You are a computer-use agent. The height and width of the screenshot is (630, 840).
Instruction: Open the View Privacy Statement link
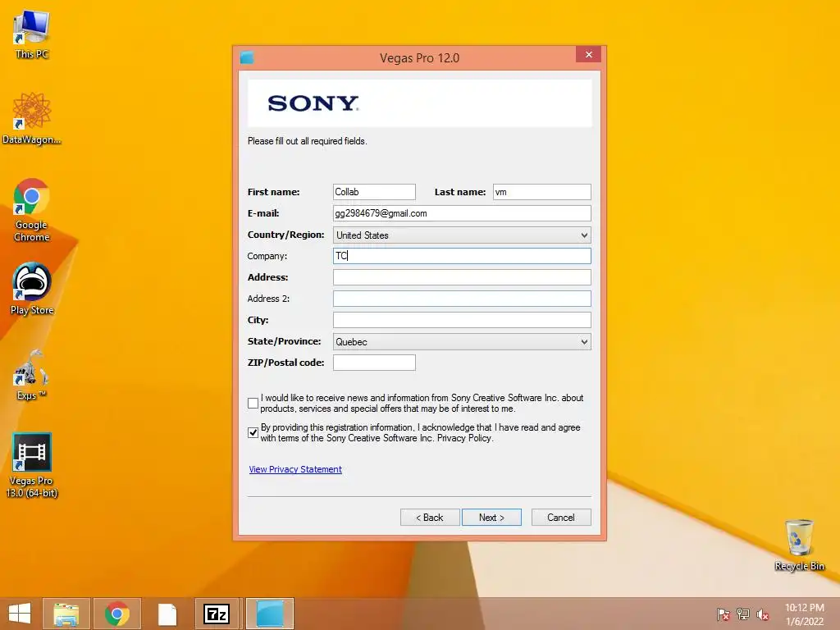click(295, 469)
